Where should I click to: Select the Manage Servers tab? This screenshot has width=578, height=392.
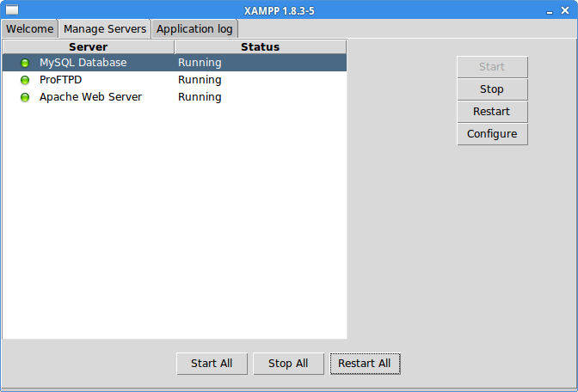105,28
